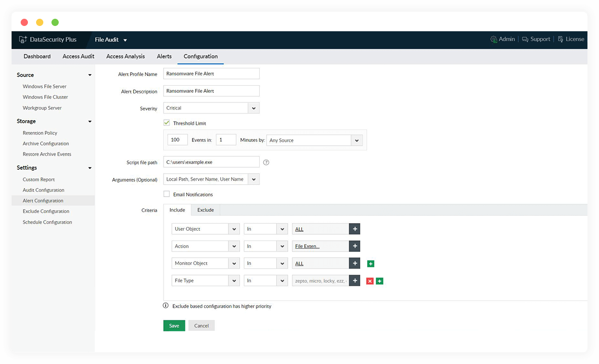Click the help icon beside Script file path
The image size is (599, 364).
266,162
